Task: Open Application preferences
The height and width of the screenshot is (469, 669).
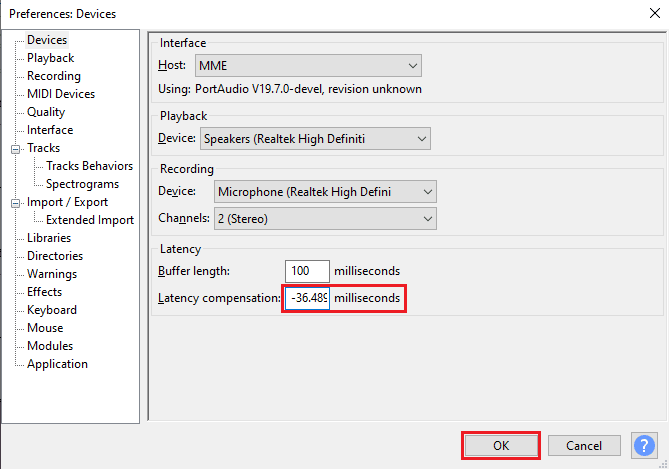Action: pyautogui.click(x=57, y=364)
